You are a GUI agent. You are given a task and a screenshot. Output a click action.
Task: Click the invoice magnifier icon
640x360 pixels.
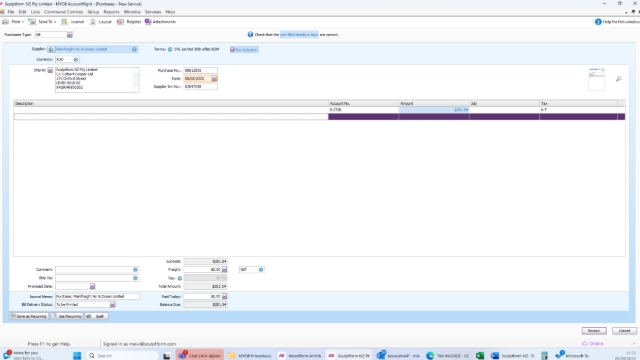619,79
